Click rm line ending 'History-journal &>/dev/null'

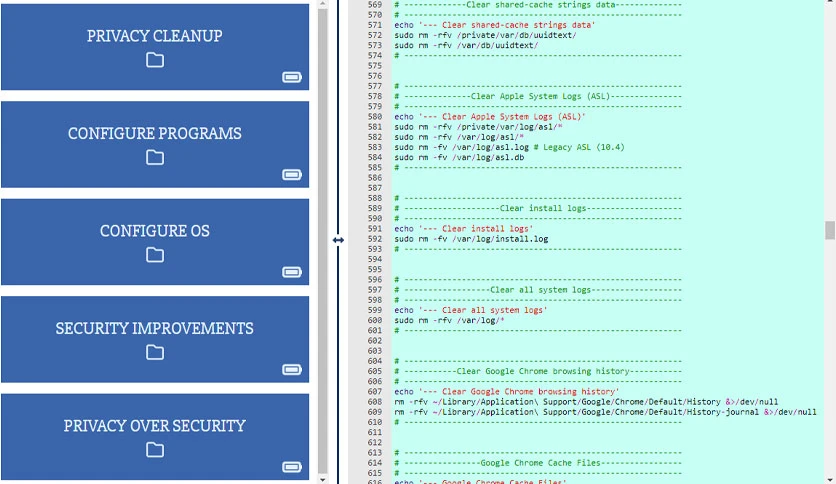coord(605,412)
